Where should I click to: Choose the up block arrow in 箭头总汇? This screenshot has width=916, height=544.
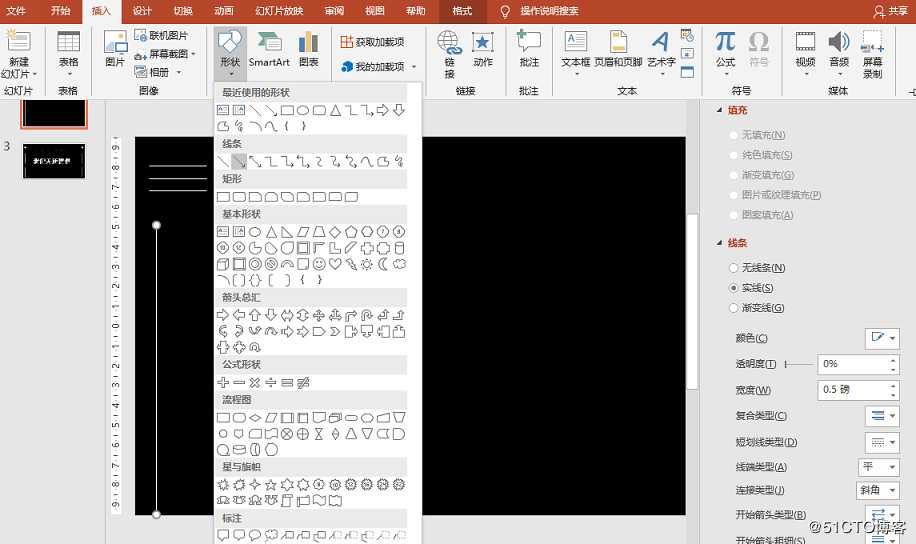(255, 315)
